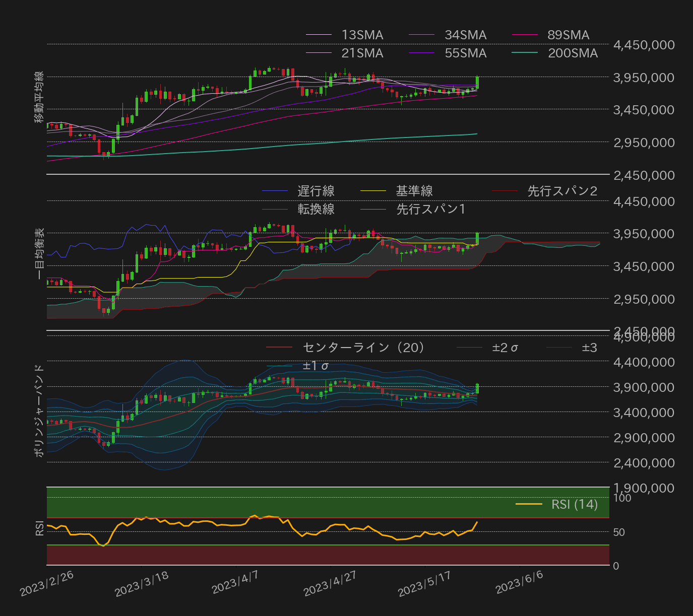Click the 先行スパン1 legend text

[431, 209]
